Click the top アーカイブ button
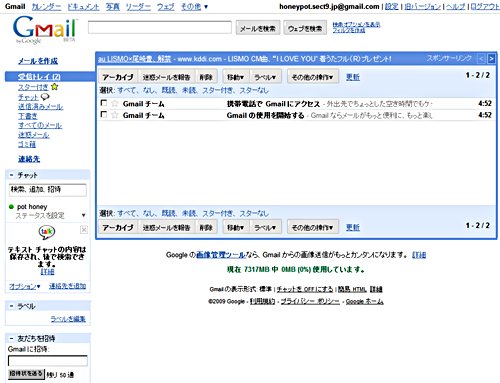The height and width of the screenshot is (383, 500). click(118, 77)
